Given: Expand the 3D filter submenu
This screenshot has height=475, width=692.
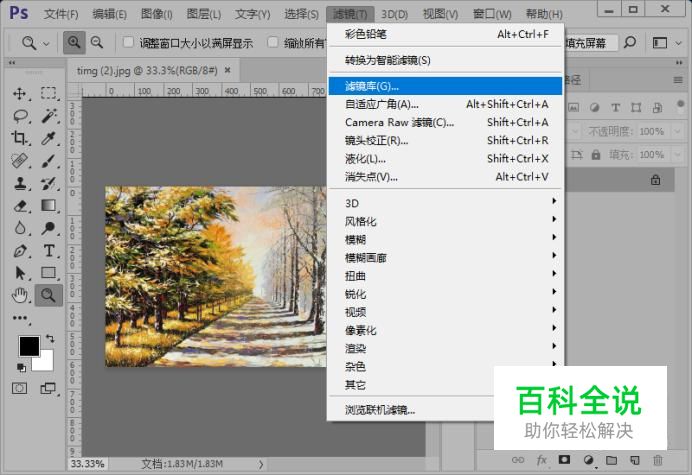Looking at the screenshot, I should [x=446, y=203].
